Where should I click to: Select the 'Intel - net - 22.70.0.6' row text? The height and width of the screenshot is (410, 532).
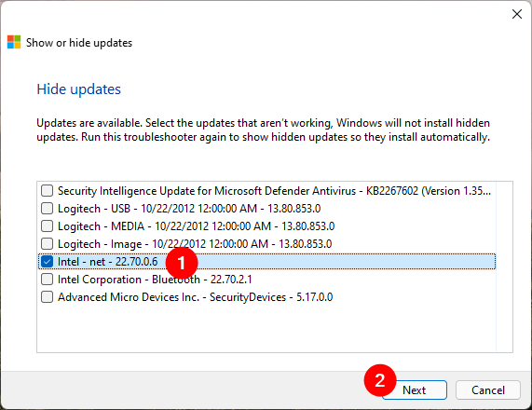point(107,262)
